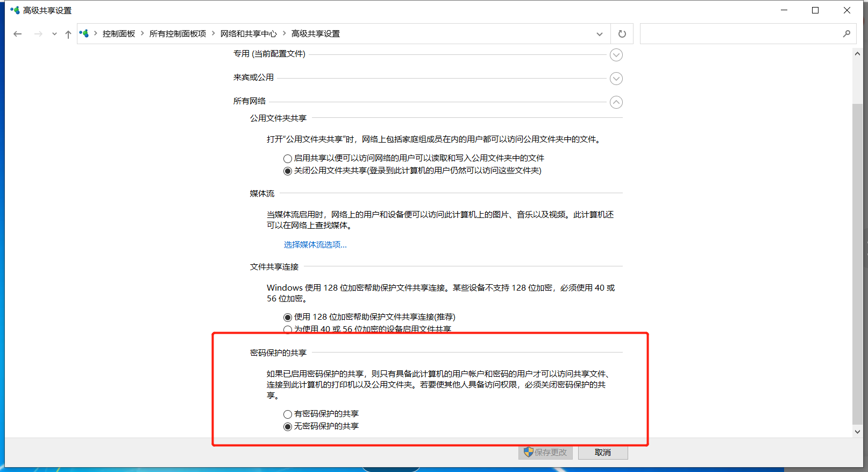The height and width of the screenshot is (472, 868).
Task: Click scrollbar up arrow
Action: point(857,54)
